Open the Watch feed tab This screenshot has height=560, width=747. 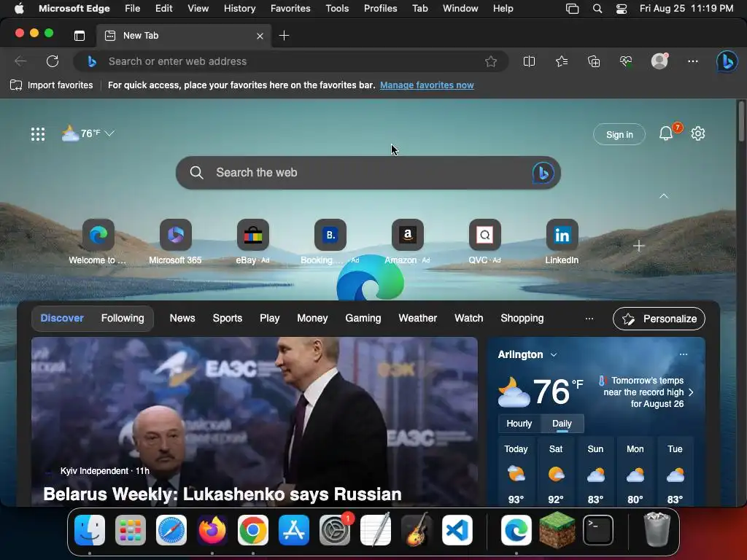pos(469,318)
